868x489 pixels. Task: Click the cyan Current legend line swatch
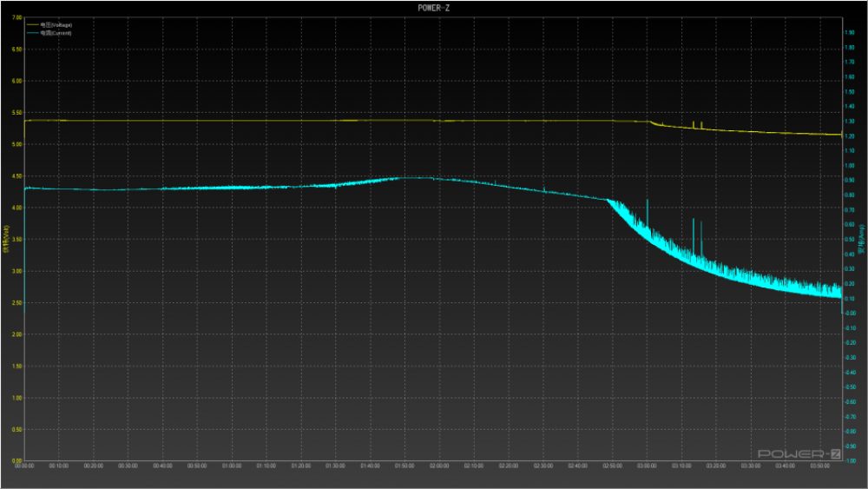33,32
